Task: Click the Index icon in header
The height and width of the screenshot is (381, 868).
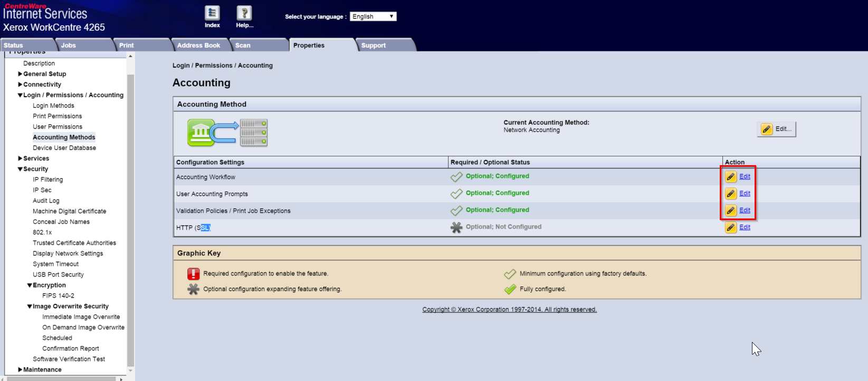Action: pos(212,13)
